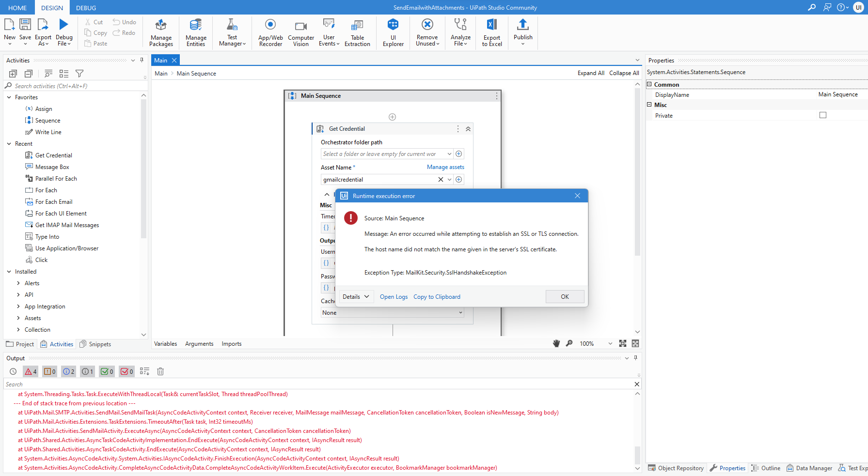Toggle info filter showing 2
Viewport: 868px width, 476px height.
click(69, 371)
